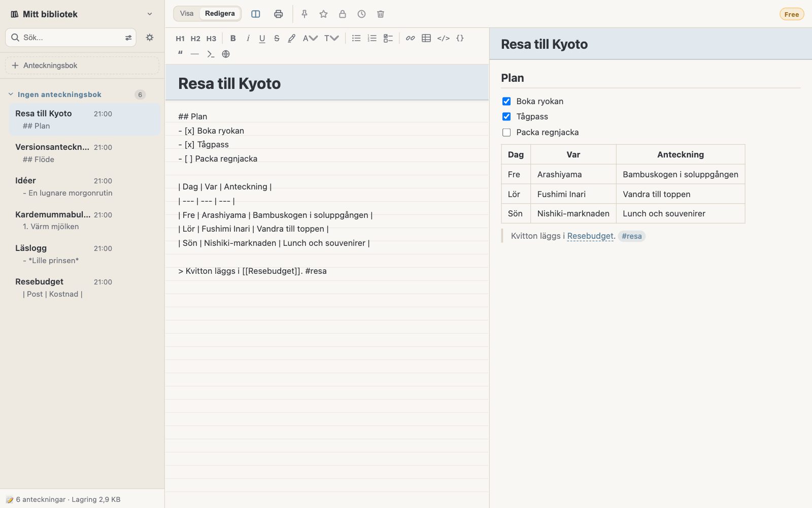
Task: Check the Packa regnjacka checkbox
Action: (x=506, y=133)
